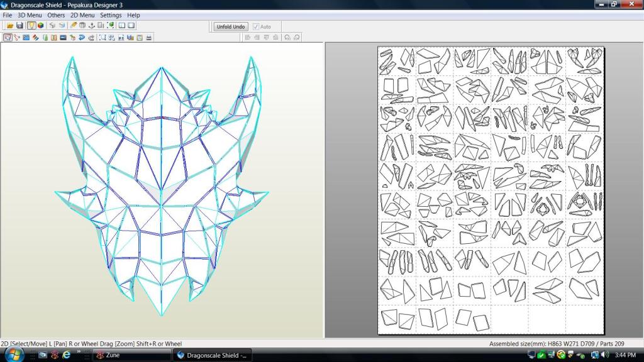The width and height of the screenshot is (644, 362).
Task: Click the volume speaker tray icon
Action: 605,354
